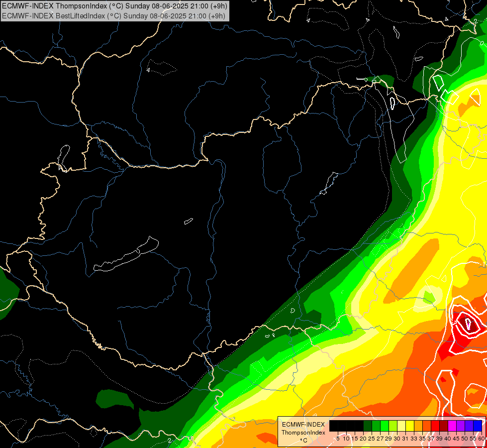Click legend tick value '35'

(x=423, y=439)
